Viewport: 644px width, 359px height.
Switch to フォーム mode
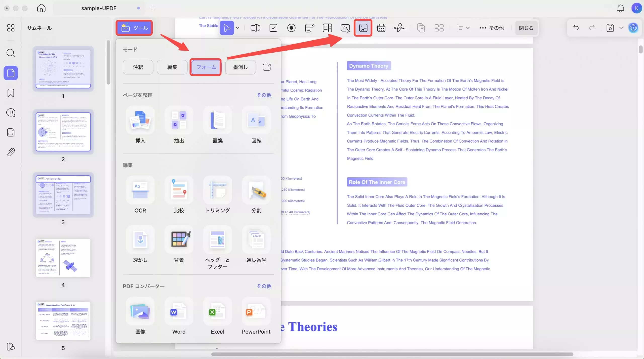[206, 67]
